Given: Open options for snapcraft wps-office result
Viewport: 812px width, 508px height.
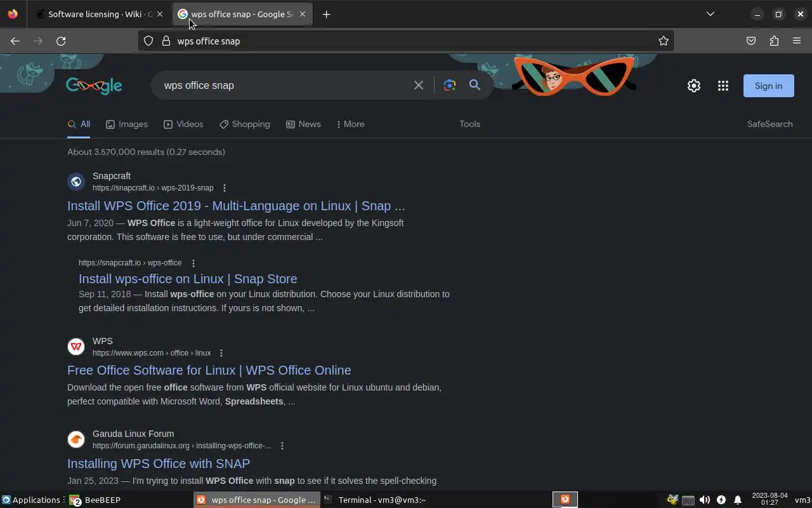Looking at the screenshot, I should coord(193,263).
